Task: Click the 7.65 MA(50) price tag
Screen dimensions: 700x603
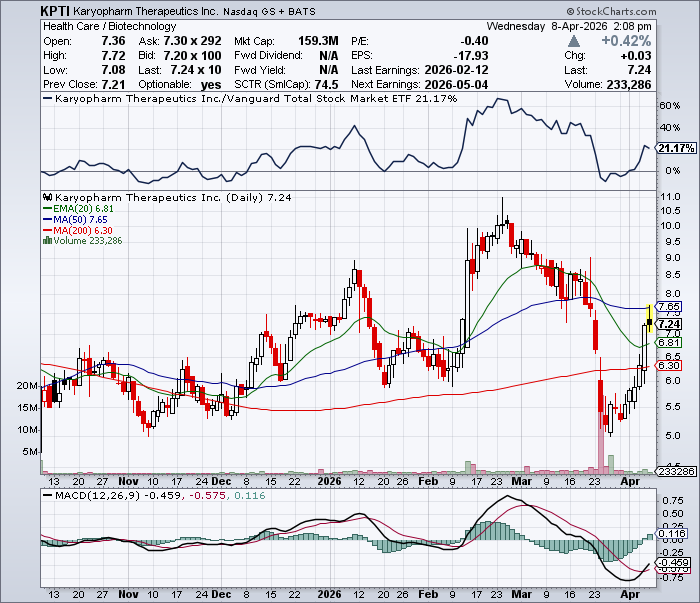Action: pyautogui.click(x=669, y=307)
